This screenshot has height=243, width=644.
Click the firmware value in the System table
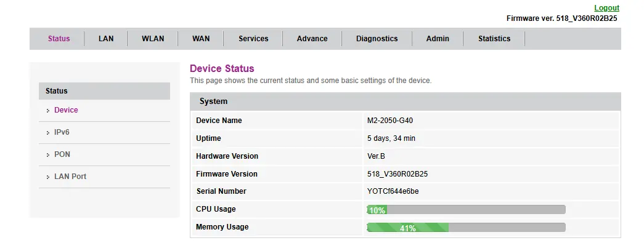[x=397, y=174]
